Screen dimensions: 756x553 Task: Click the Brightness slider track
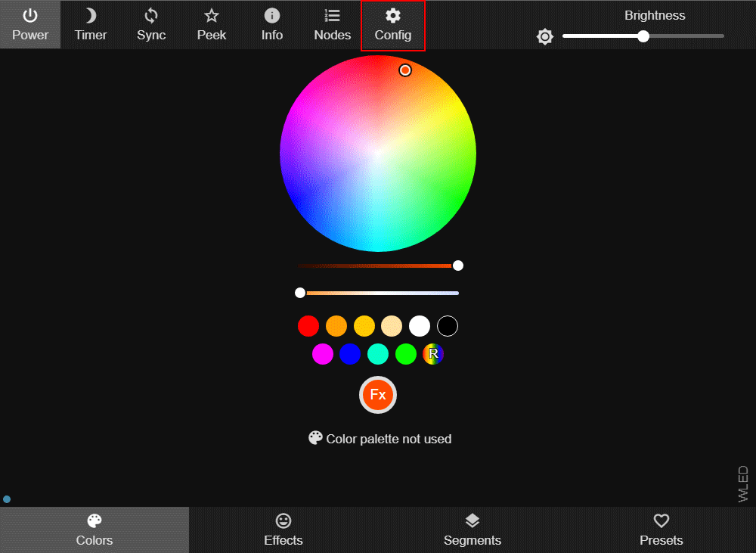point(643,36)
